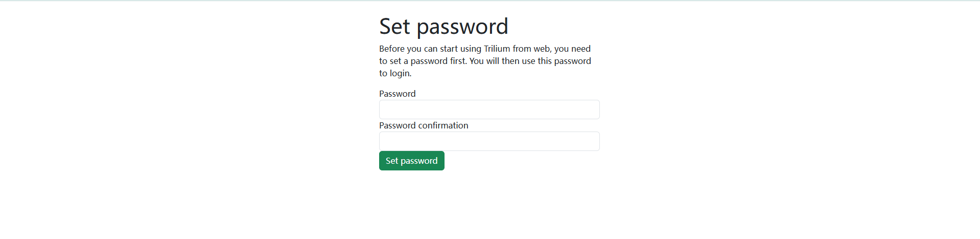Click the second description line starting to set
The height and width of the screenshot is (239, 980).
tap(485, 61)
